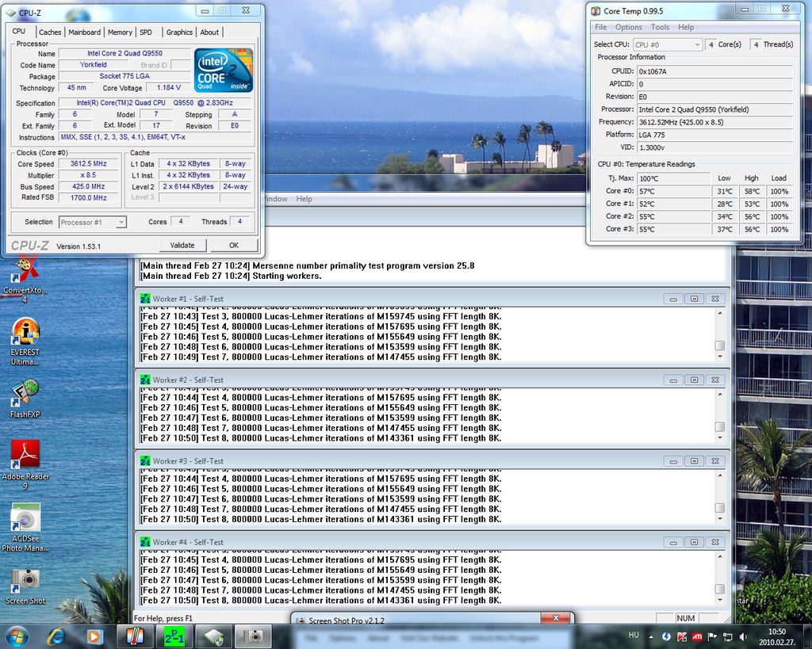Open Core Temp Options menu
This screenshot has width=812, height=649.
click(x=629, y=27)
